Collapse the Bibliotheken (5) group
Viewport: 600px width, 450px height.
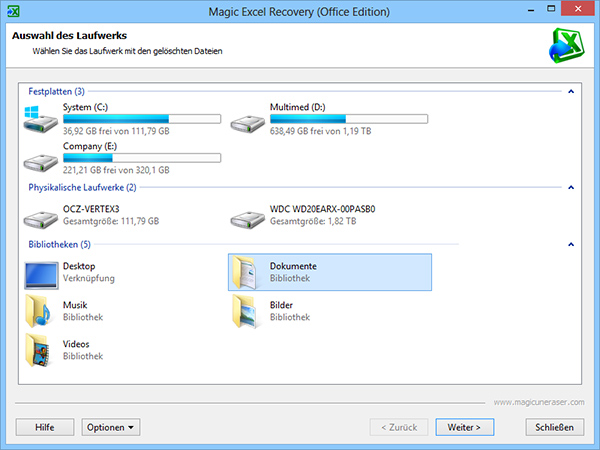coord(571,245)
